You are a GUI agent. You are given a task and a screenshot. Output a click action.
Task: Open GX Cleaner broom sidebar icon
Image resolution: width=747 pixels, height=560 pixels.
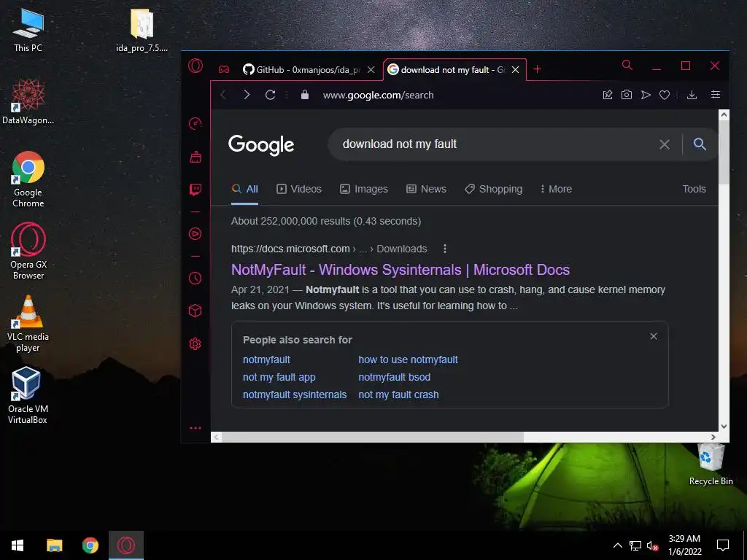(196, 157)
